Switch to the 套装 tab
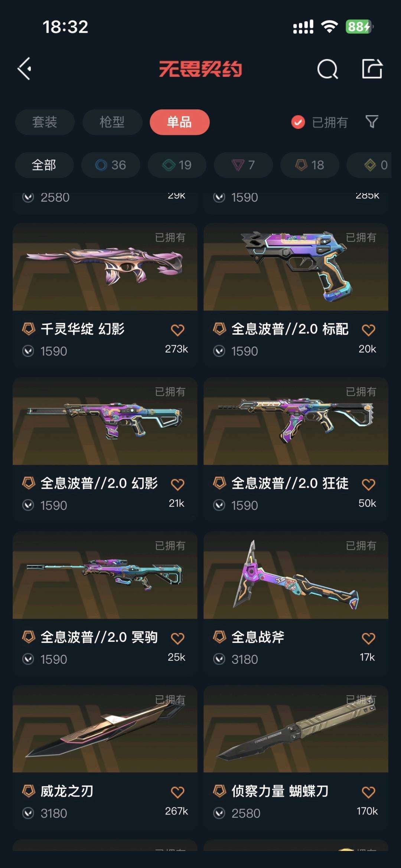 [45, 122]
